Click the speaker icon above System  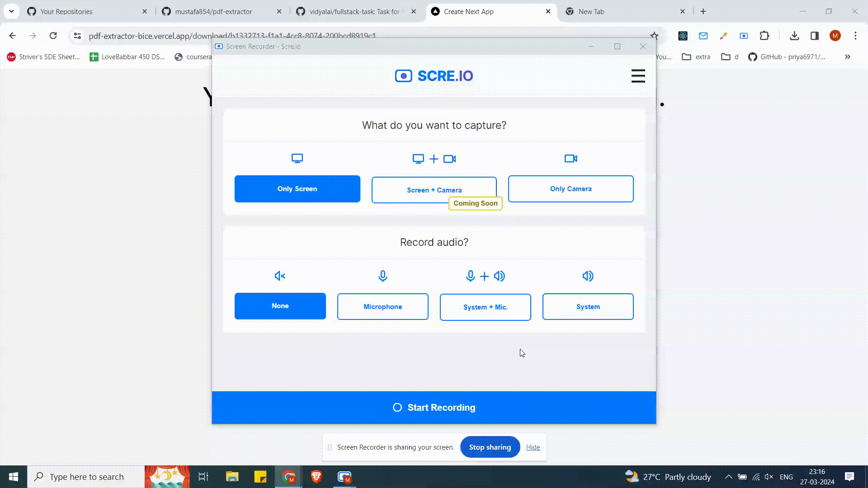point(588,276)
